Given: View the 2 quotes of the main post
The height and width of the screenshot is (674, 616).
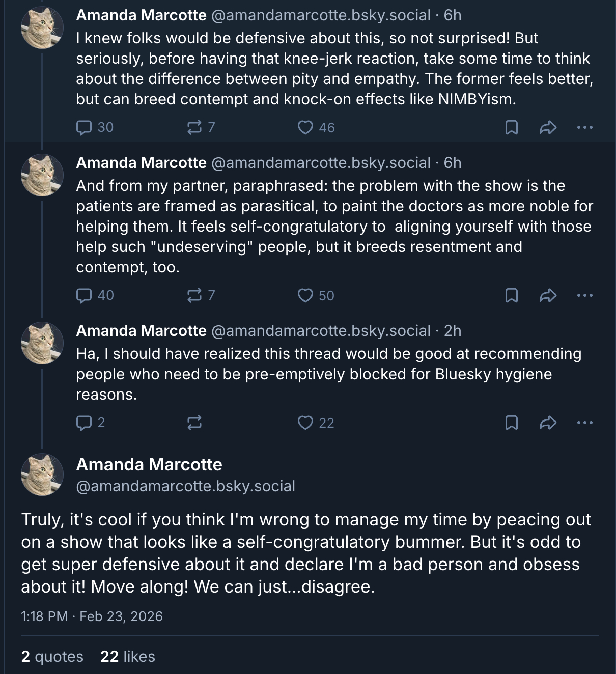Looking at the screenshot, I should [x=52, y=657].
